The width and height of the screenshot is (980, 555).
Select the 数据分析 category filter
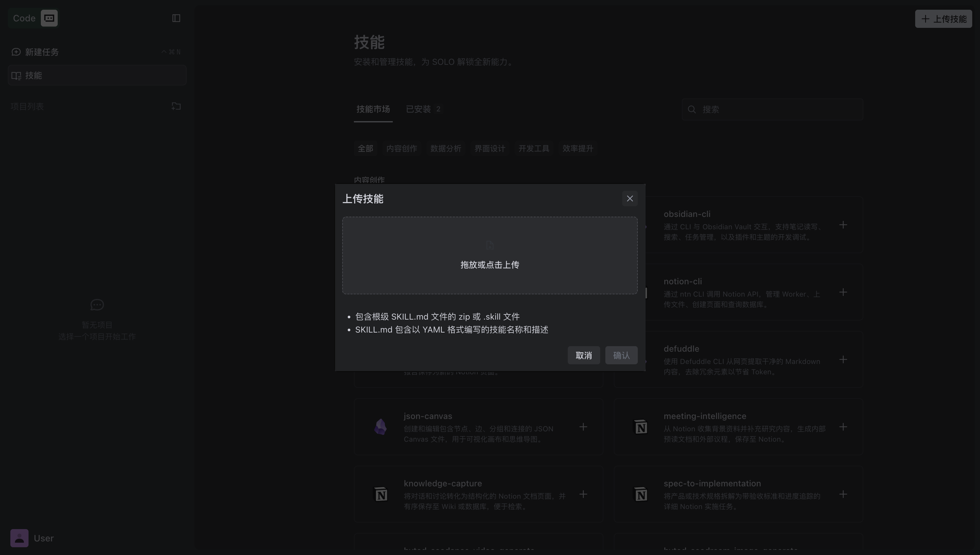(446, 149)
